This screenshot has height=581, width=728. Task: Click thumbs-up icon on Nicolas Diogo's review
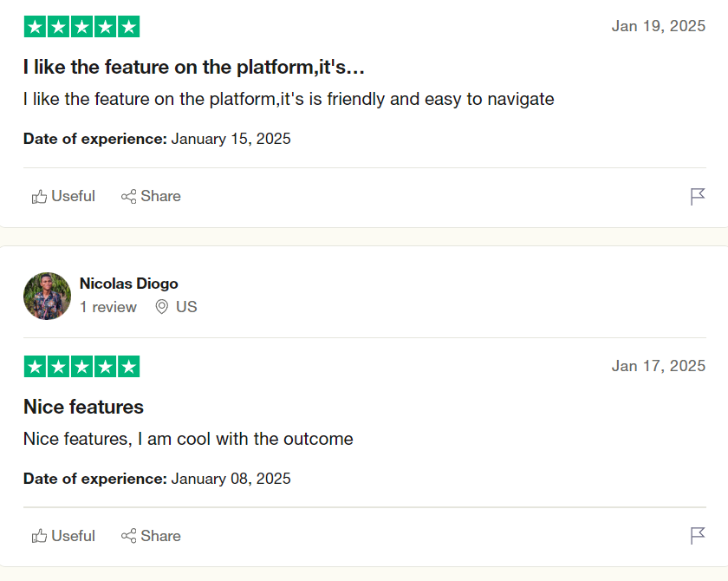[x=39, y=536]
